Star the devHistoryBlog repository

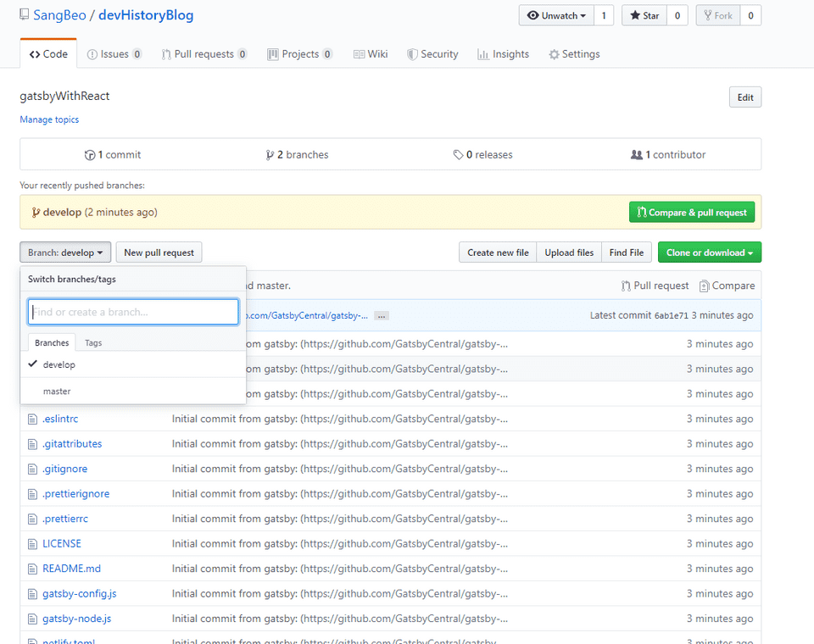coord(644,15)
